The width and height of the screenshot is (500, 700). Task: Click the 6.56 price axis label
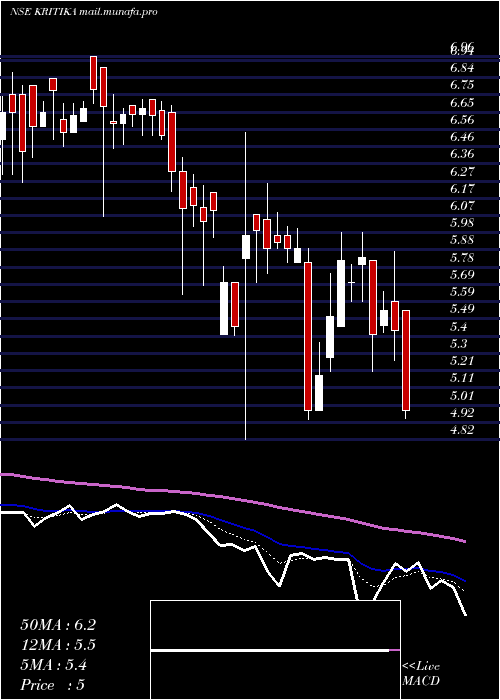tap(462, 120)
